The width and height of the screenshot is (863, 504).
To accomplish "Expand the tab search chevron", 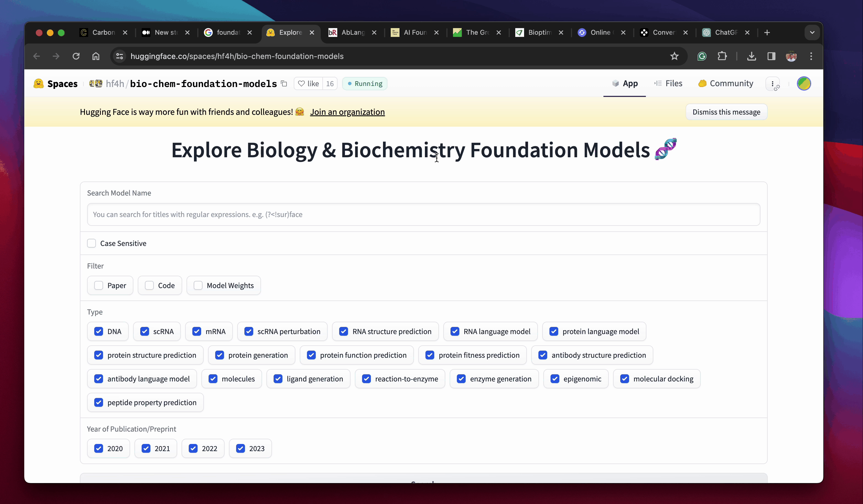I will click(x=812, y=32).
